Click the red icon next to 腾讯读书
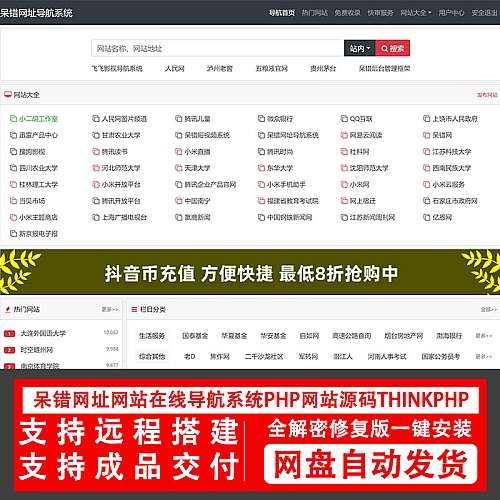Viewport: 500px width, 500px height. pos(96,152)
